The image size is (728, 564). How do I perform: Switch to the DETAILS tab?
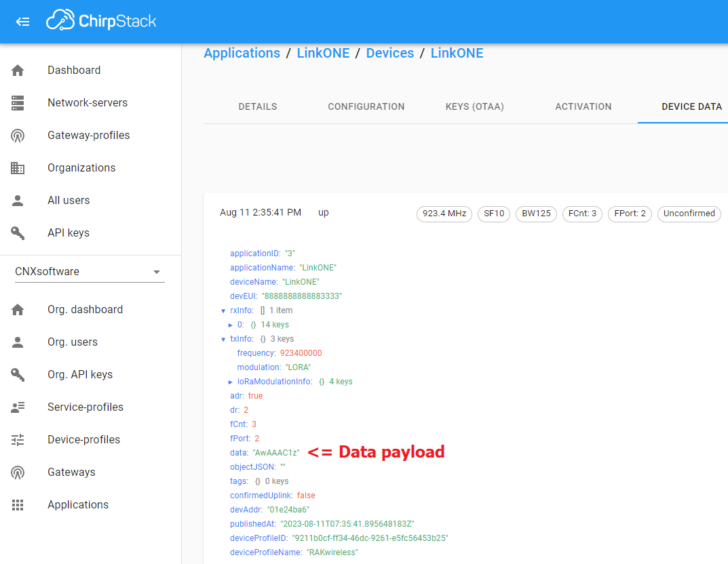click(x=258, y=106)
